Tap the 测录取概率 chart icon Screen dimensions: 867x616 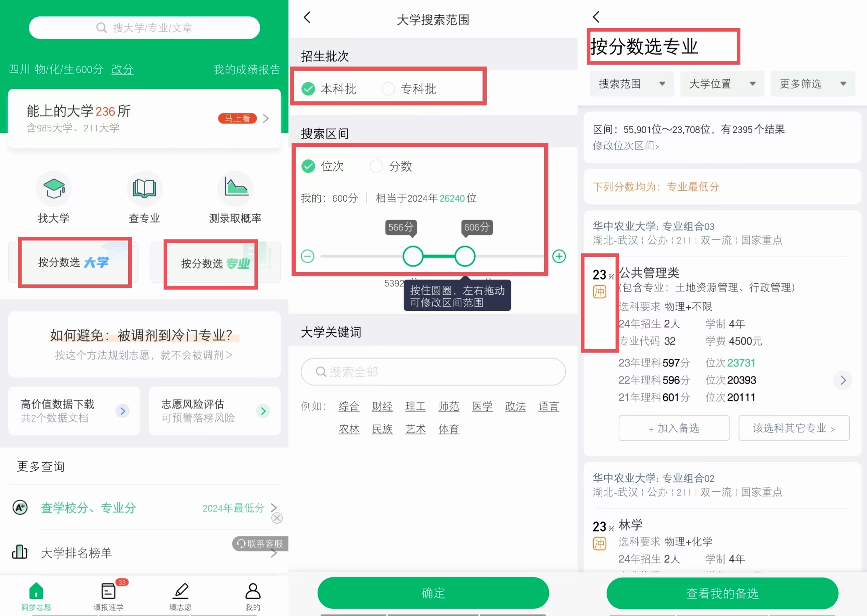(x=235, y=187)
